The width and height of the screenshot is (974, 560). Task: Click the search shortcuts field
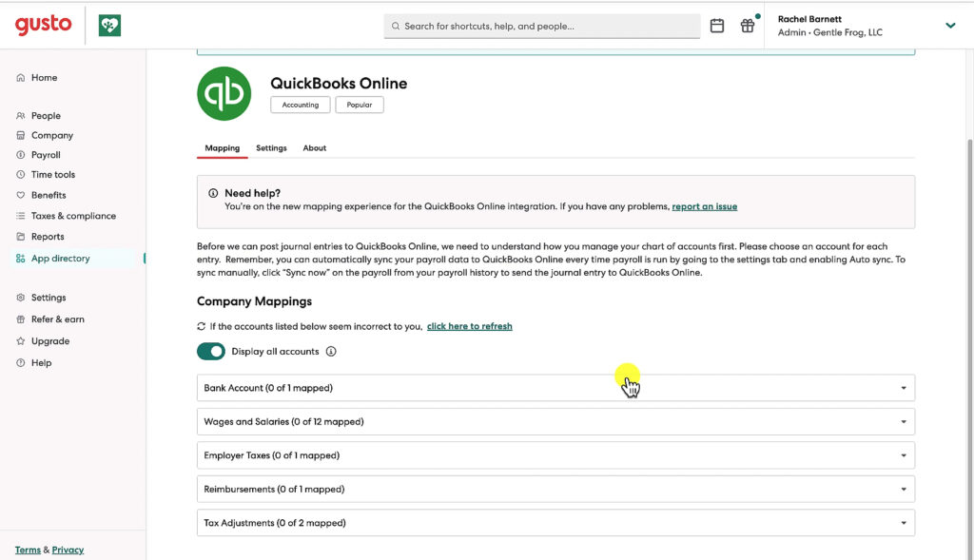pos(542,26)
